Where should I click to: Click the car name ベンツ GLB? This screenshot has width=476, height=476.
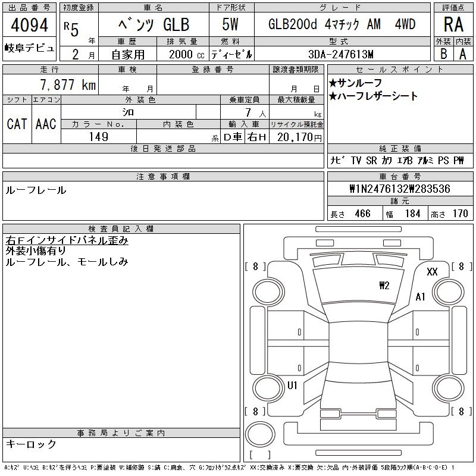tap(154, 25)
